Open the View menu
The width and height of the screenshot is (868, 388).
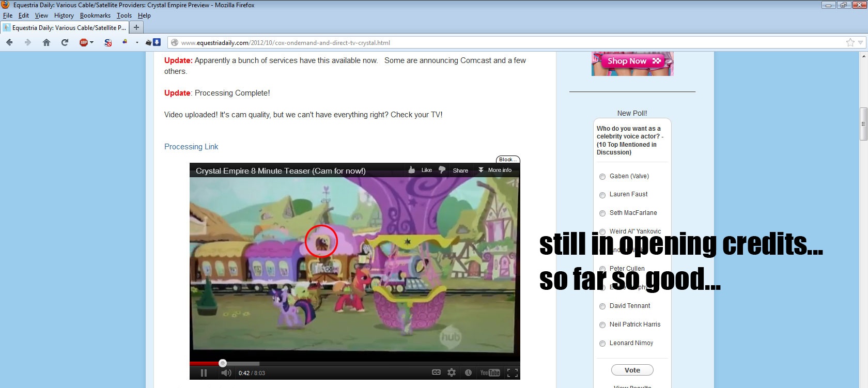point(41,15)
